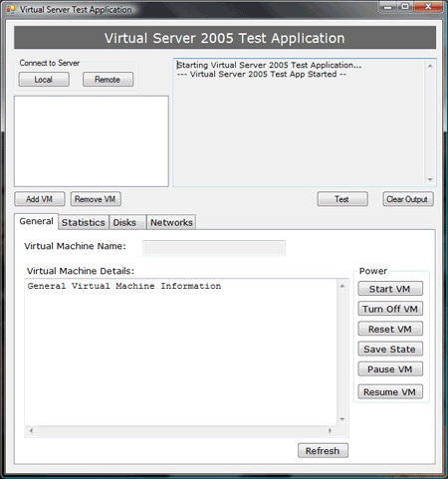The height and width of the screenshot is (479, 448).
Task: Open the Disks tab
Action: click(127, 222)
